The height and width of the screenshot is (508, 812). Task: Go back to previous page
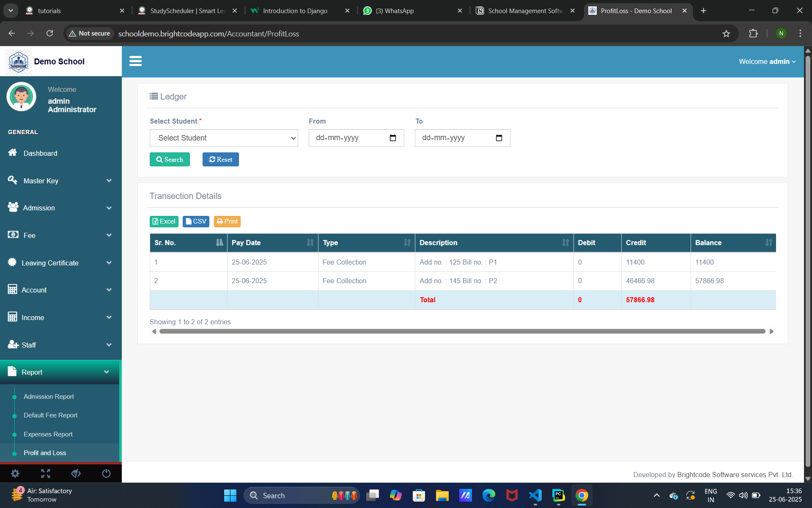point(12,33)
